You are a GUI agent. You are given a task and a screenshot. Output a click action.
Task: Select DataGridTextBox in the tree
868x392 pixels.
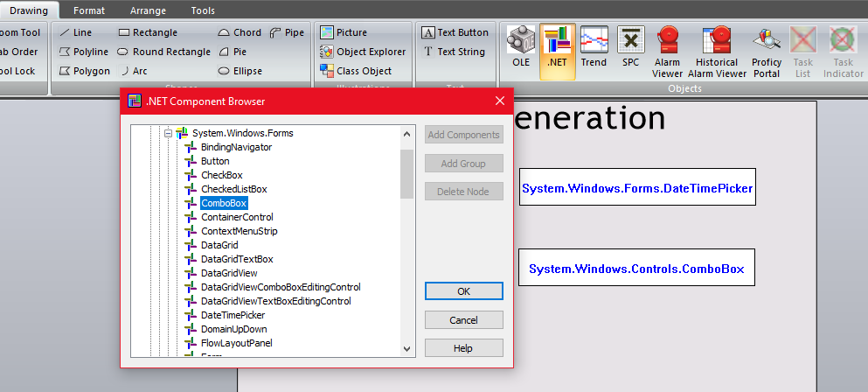[238, 259]
